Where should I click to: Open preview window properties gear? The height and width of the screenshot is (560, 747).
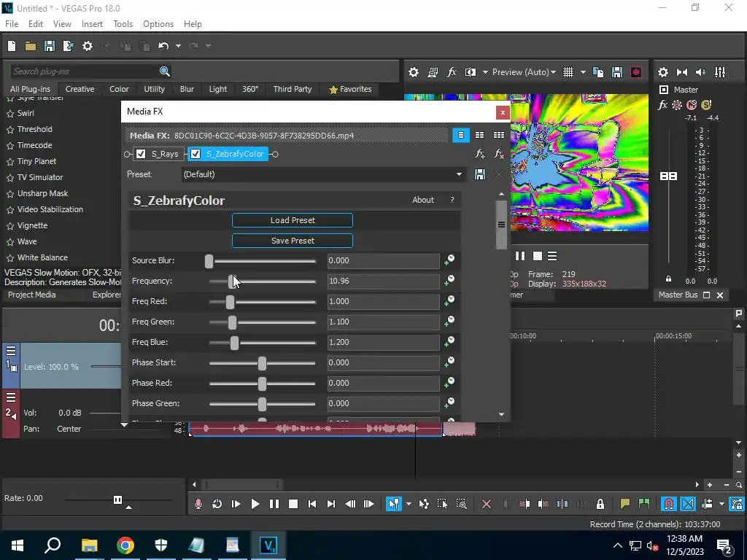coord(414,72)
